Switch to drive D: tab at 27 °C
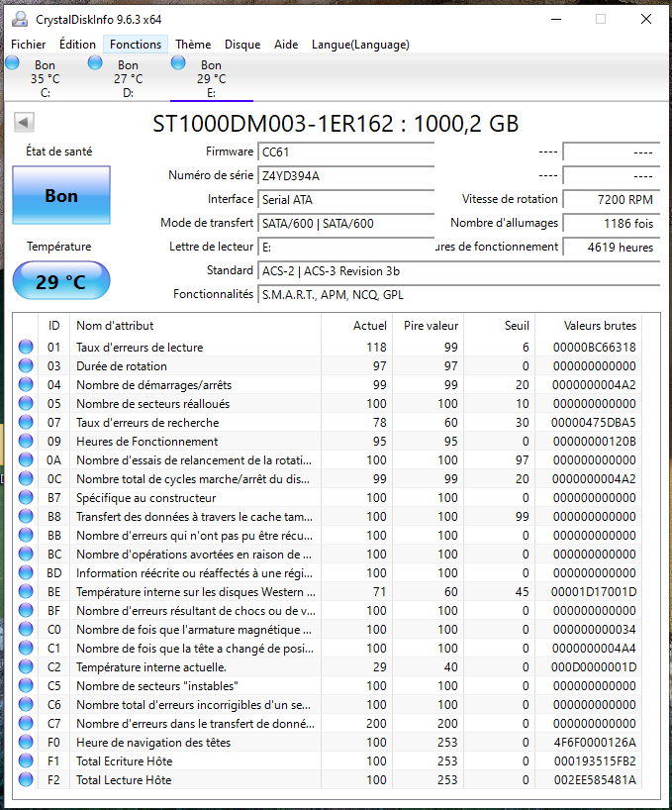 tap(128, 78)
